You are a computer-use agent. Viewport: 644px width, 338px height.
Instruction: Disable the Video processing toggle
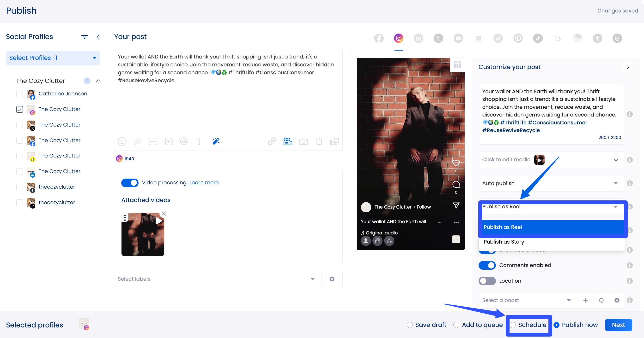pyautogui.click(x=130, y=182)
